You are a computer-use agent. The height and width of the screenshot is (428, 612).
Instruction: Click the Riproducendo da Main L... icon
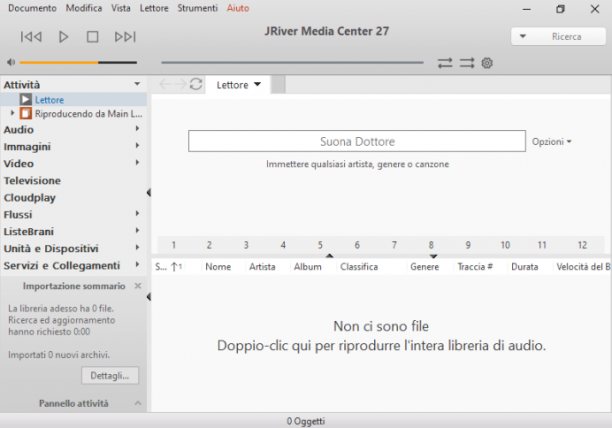coord(26,114)
